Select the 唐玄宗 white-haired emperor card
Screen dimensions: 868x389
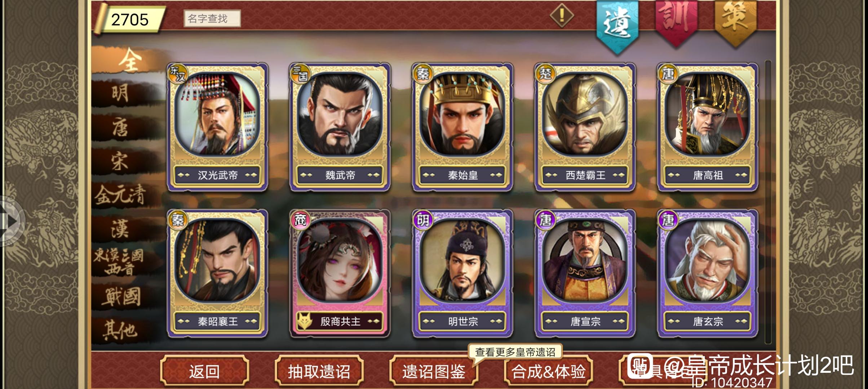point(708,273)
